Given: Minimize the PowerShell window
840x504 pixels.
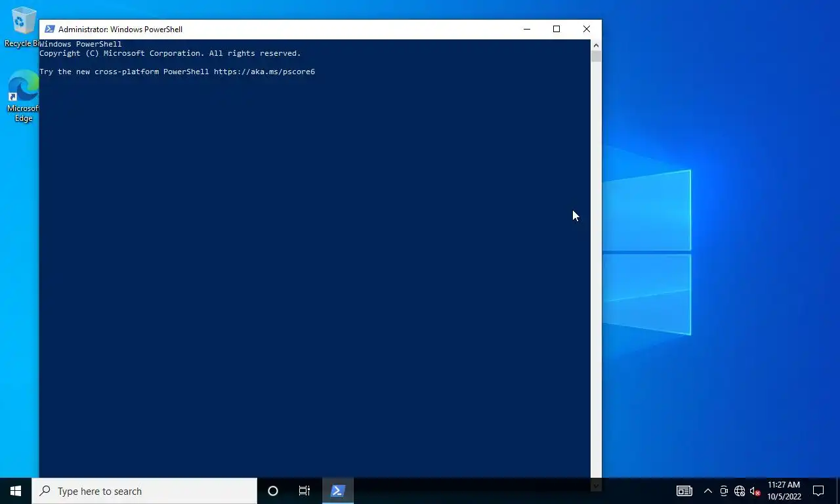Looking at the screenshot, I should point(527,29).
